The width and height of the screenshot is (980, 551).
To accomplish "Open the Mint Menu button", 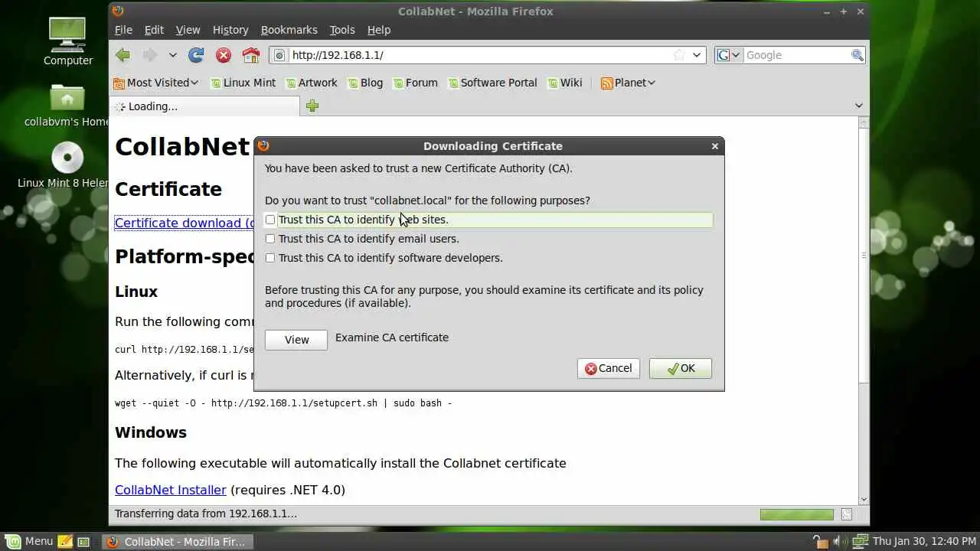I will click(x=29, y=541).
